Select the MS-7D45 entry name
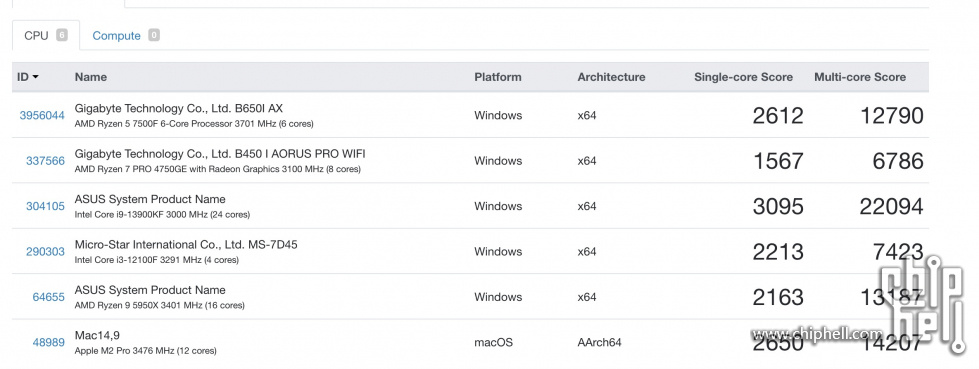The width and height of the screenshot is (979, 369). pyautogui.click(x=186, y=245)
